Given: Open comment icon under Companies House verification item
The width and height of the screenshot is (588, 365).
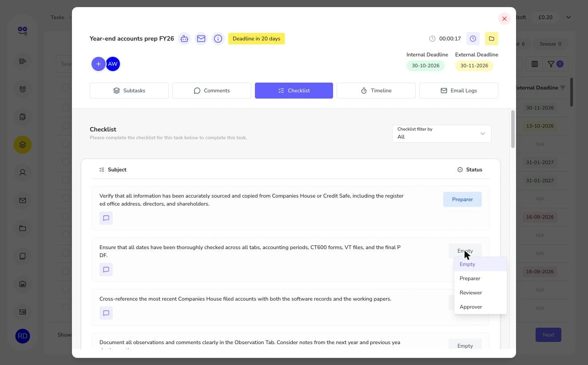Looking at the screenshot, I should (x=106, y=218).
